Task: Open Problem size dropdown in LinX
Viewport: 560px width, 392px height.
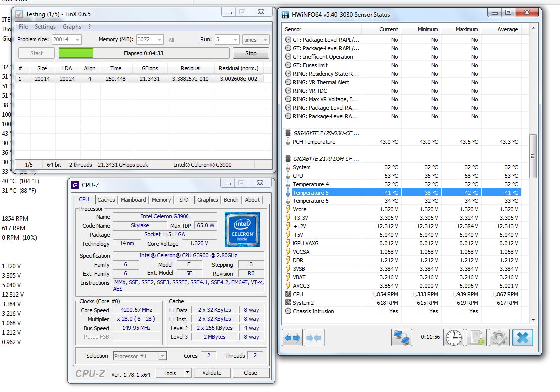Action: (x=77, y=40)
